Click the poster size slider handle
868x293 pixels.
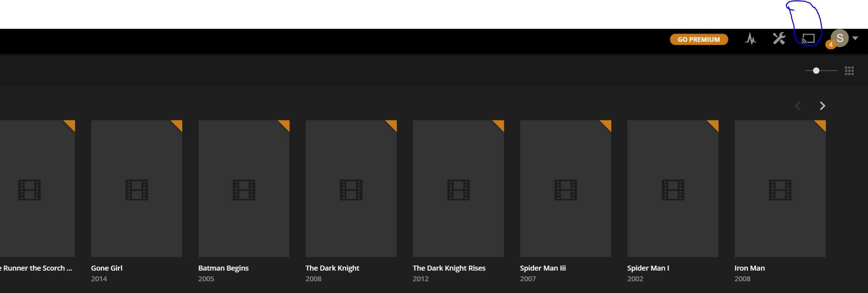tap(816, 71)
